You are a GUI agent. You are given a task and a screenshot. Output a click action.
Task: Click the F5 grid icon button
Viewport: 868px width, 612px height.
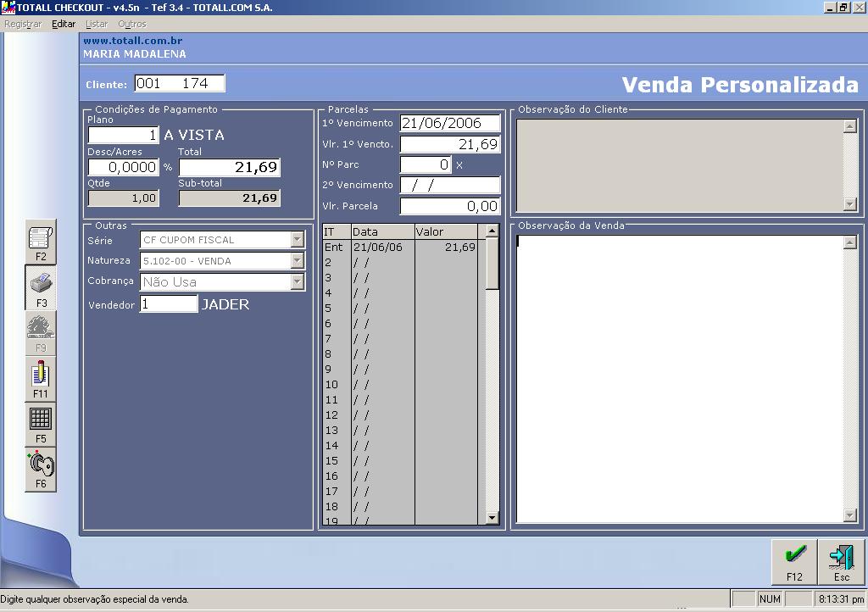click(41, 425)
